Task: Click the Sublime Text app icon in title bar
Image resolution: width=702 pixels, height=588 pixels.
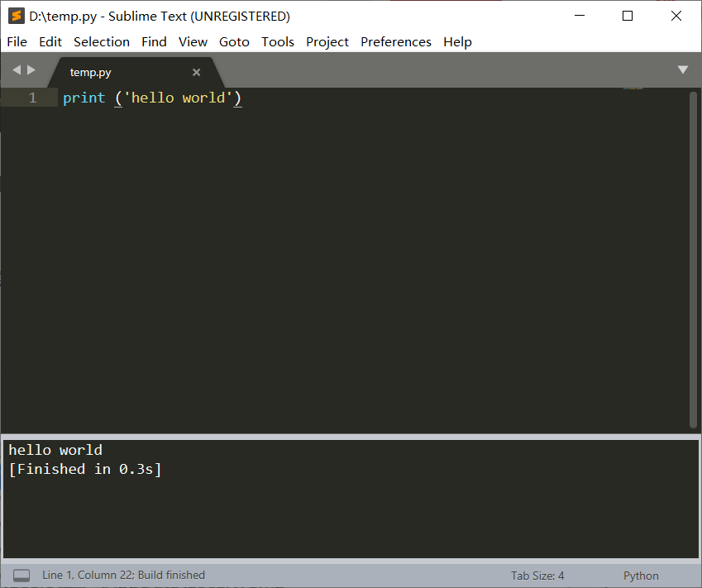Action: (x=16, y=16)
